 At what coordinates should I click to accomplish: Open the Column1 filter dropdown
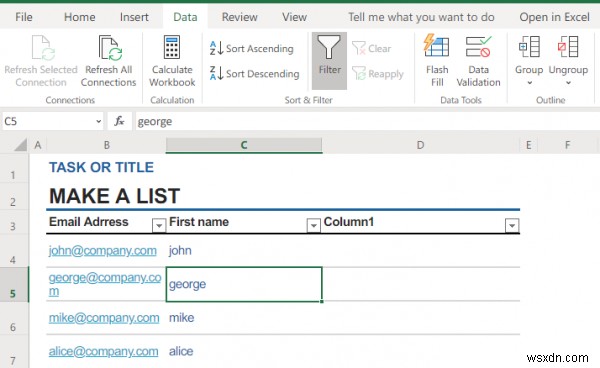click(512, 226)
